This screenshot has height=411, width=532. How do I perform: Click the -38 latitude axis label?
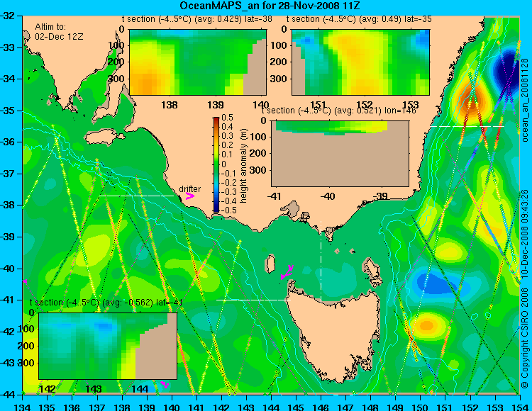(x=8, y=205)
